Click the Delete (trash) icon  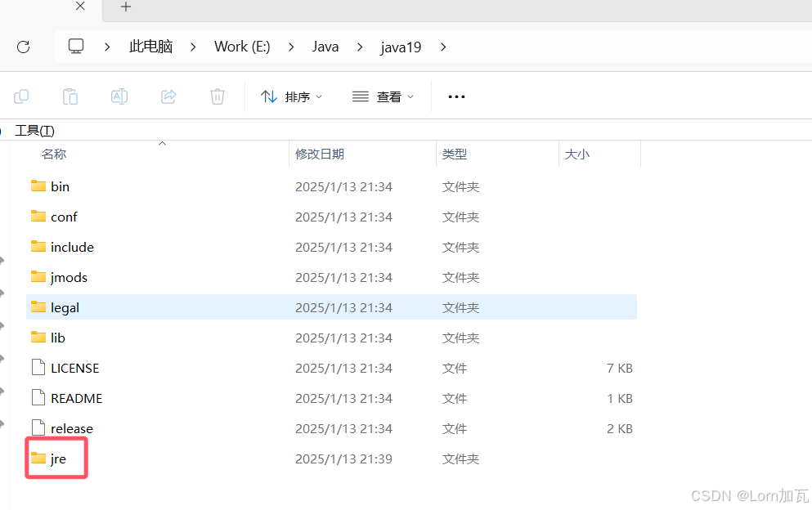pyautogui.click(x=217, y=96)
